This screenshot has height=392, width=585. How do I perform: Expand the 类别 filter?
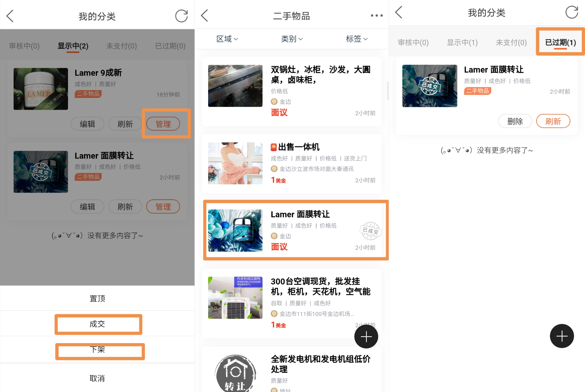point(292,39)
